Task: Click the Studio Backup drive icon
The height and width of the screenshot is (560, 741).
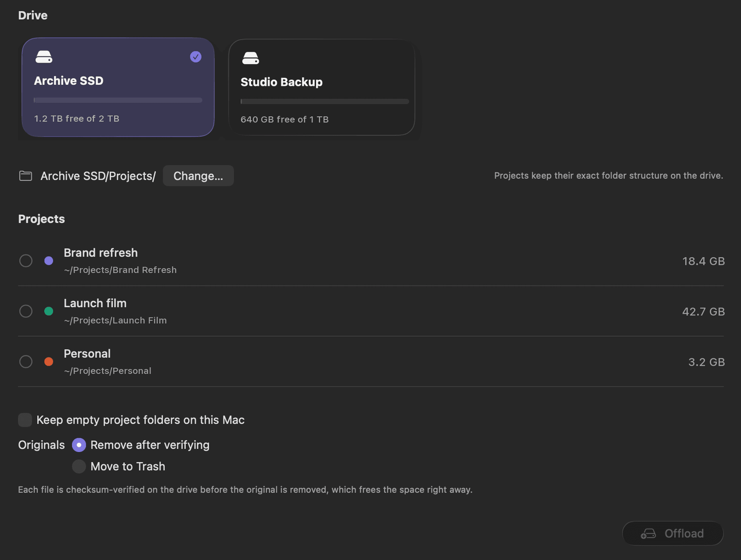Action: tap(251, 58)
